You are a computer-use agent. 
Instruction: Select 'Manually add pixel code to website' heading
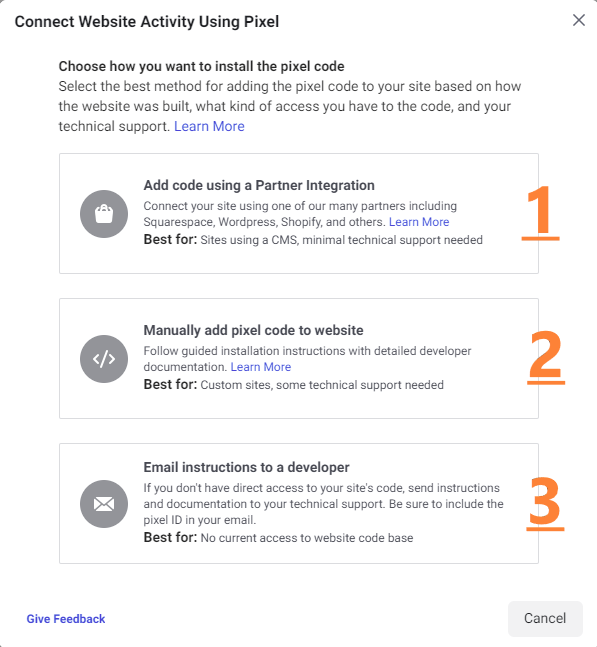[253, 330]
